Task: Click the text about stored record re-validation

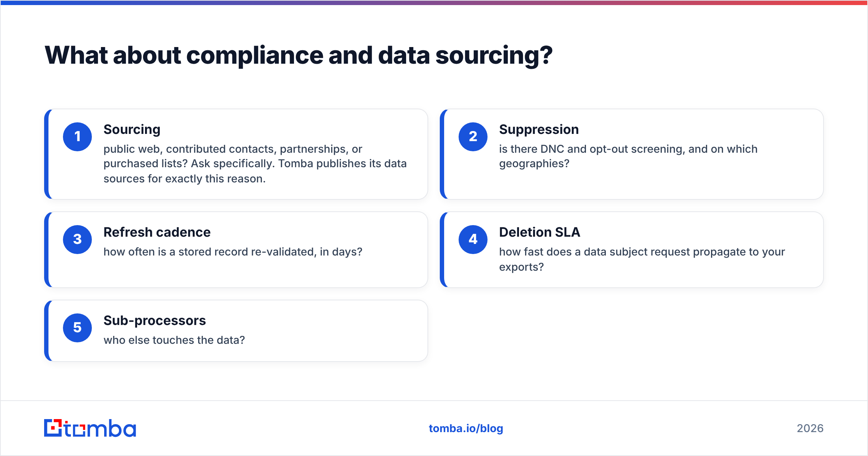Action: click(x=233, y=252)
